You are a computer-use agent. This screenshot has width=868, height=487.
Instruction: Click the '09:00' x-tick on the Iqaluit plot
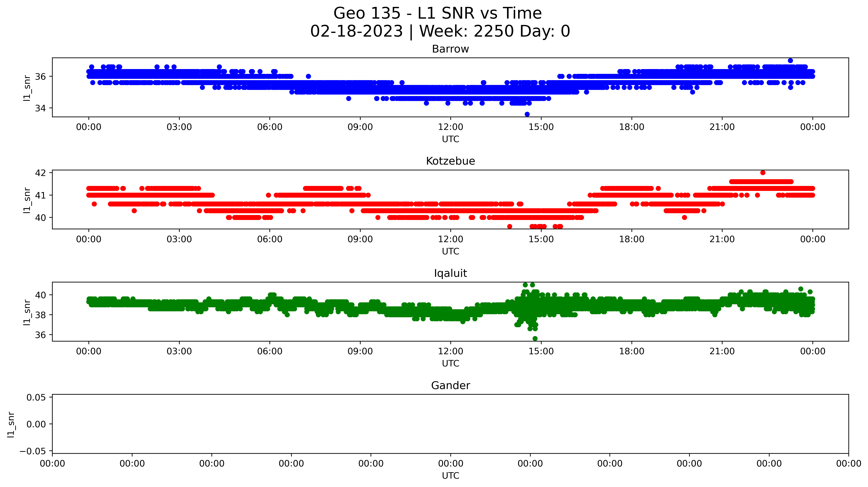(360, 351)
